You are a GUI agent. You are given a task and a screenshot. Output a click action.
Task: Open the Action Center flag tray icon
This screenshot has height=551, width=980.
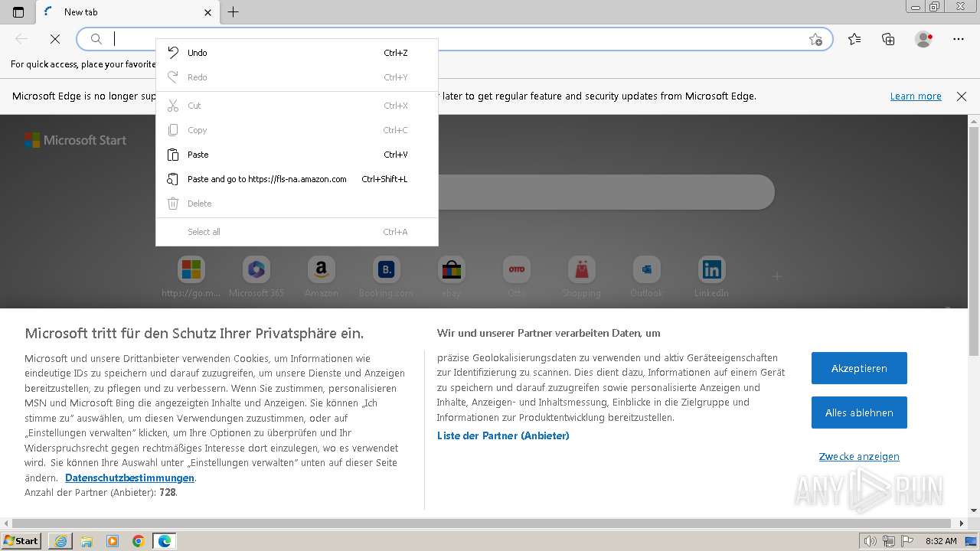pyautogui.click(x=906, y=541)
